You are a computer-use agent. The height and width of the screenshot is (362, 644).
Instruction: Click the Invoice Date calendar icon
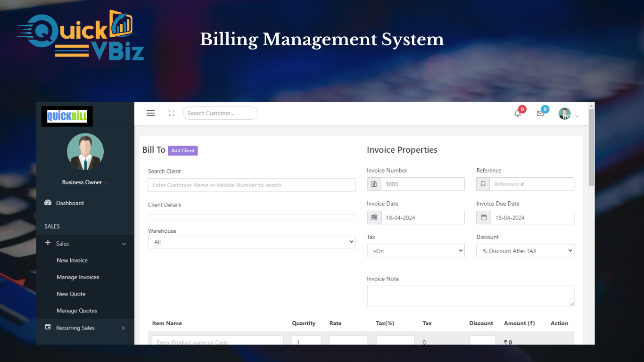coord(374,218)
